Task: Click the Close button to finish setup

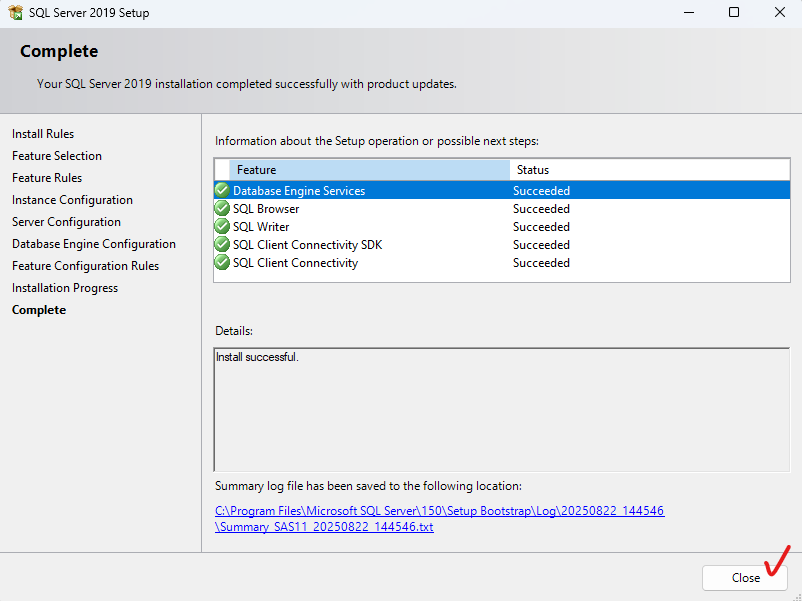Action: 745,577
